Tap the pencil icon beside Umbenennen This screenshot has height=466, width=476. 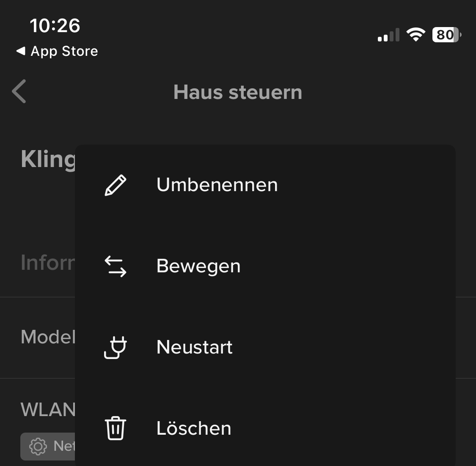click(116, 185)
